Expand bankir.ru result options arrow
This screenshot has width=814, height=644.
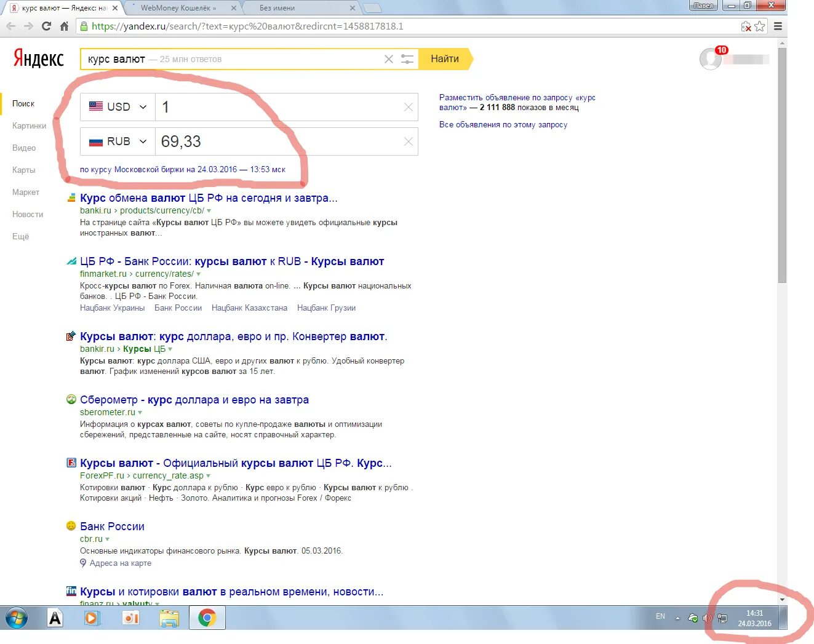[170, 349]
